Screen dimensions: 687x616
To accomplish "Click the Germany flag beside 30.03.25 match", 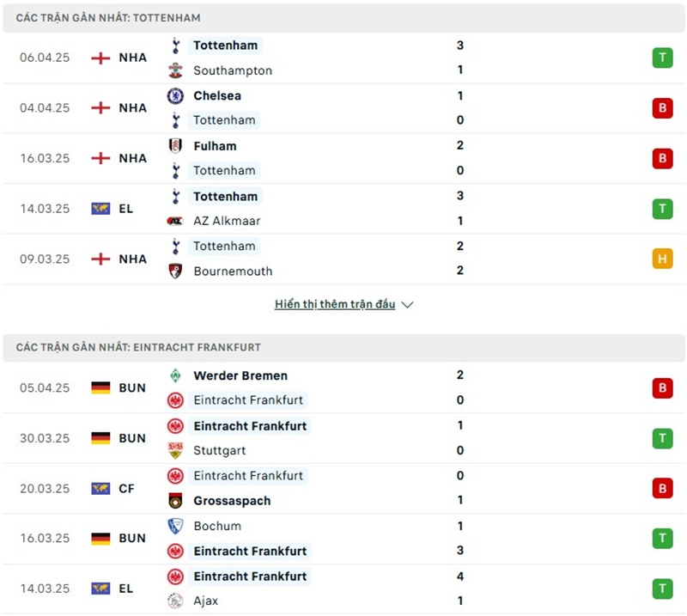I will point(100,438).
